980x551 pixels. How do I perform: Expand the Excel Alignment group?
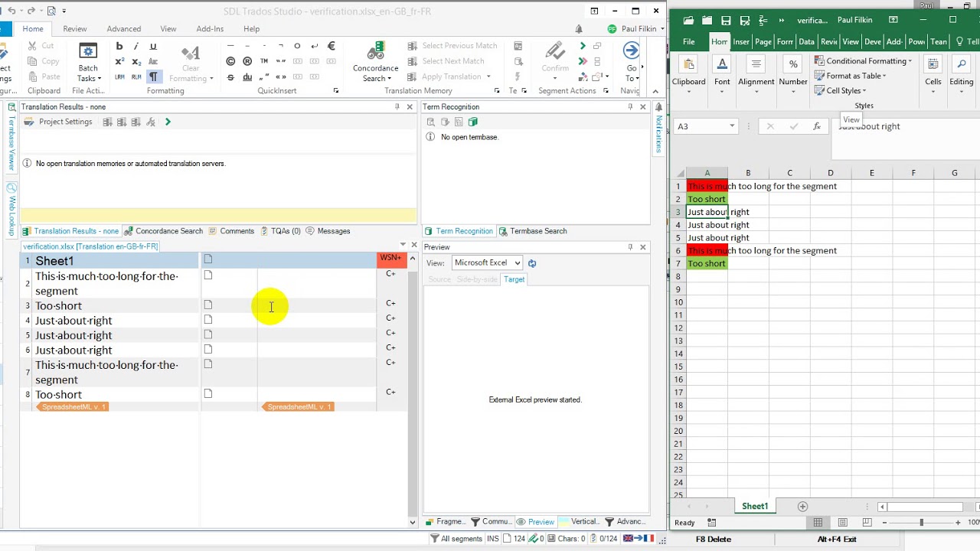[x=756, y=73]
